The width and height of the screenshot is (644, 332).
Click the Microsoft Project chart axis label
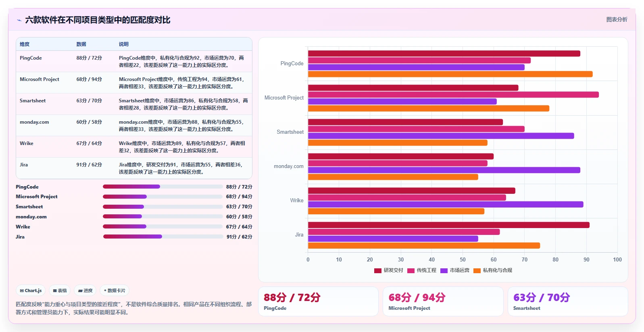coord(284,98)
